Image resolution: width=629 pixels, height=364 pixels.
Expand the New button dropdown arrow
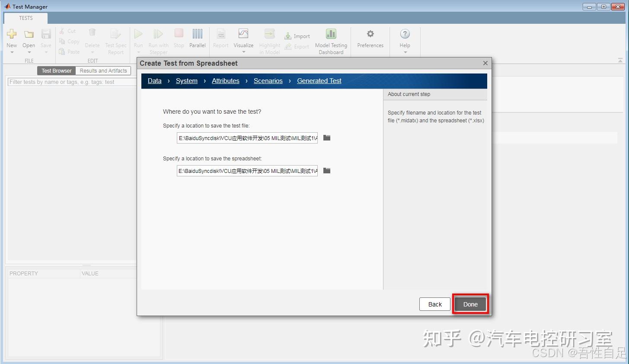click(x=12, y=52)
